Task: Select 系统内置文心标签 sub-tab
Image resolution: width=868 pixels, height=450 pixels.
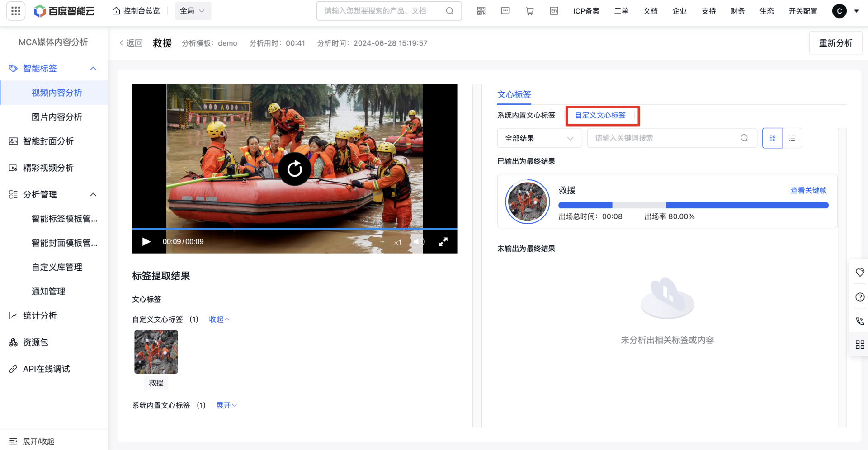Action: (x=526, y=115)
